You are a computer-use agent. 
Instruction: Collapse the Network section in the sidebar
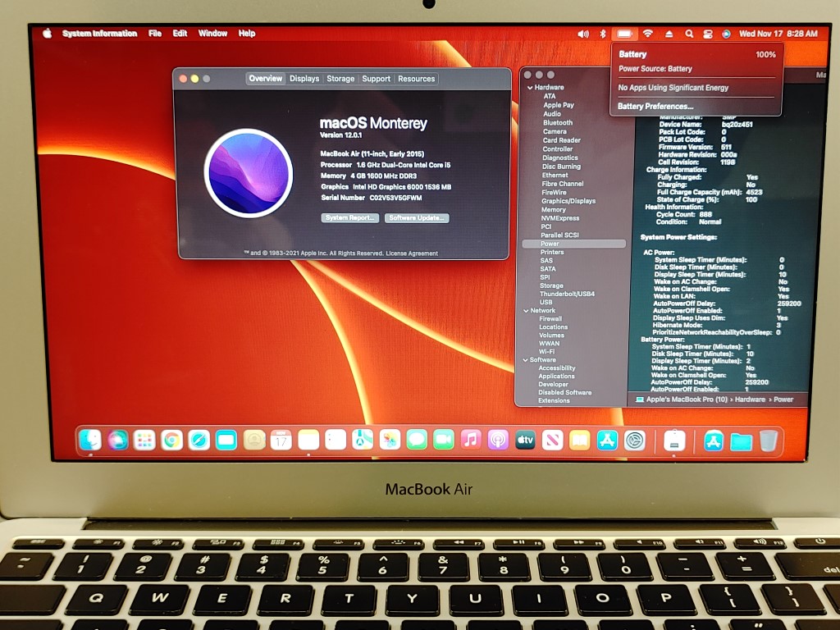point(526,311)
